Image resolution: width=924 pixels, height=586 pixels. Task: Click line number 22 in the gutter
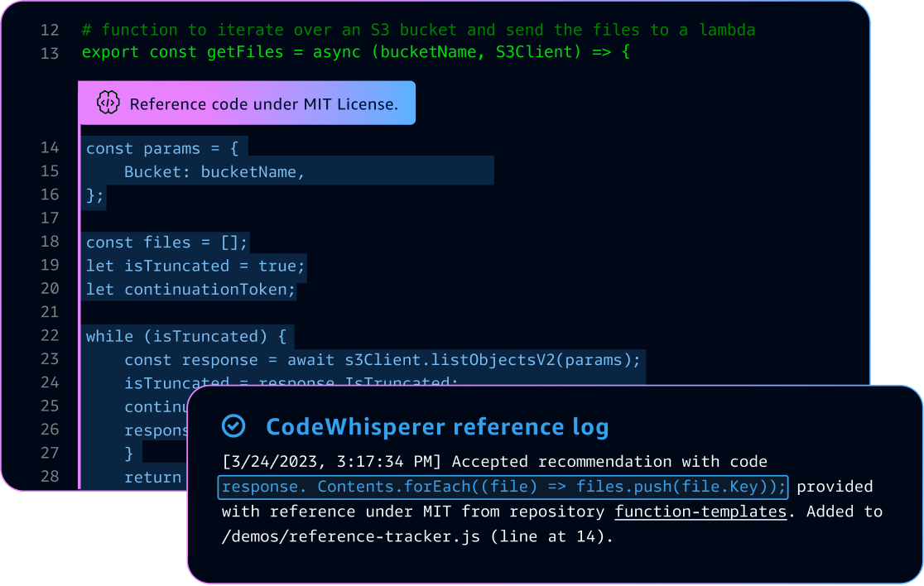pos(50,336)
